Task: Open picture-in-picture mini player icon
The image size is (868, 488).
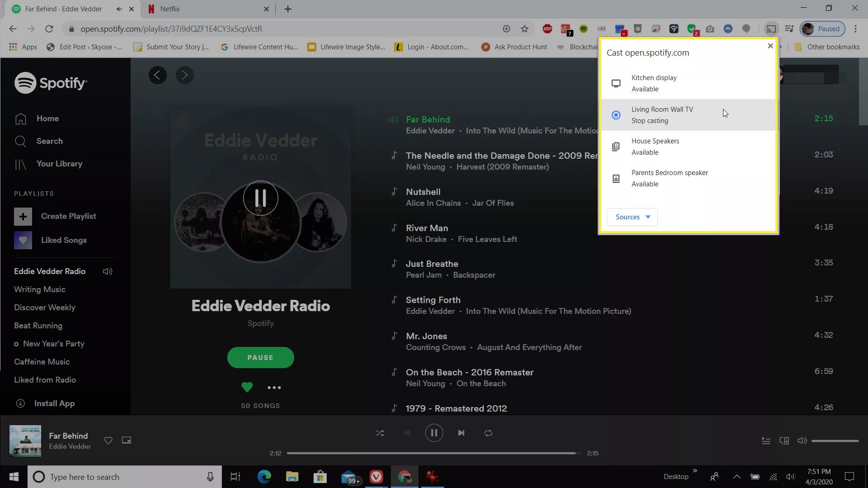Action: 127,441
